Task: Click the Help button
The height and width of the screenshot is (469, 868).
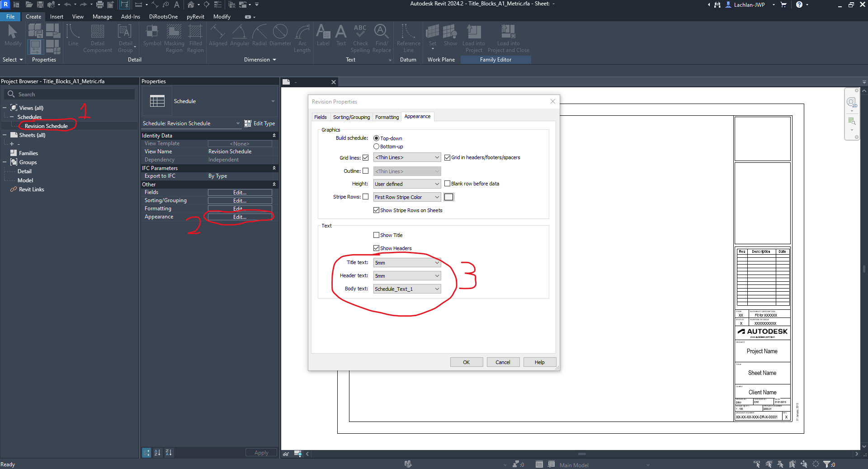Action: point(539,362)
